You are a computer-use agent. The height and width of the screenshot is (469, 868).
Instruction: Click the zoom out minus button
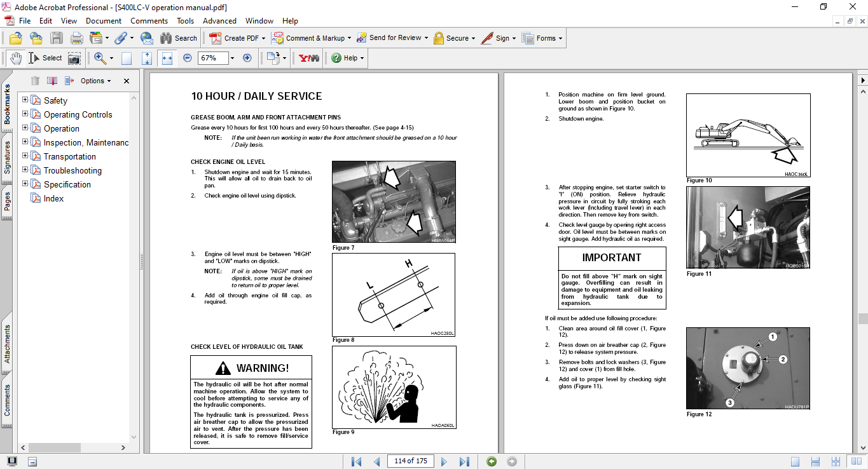click(188, 58)
